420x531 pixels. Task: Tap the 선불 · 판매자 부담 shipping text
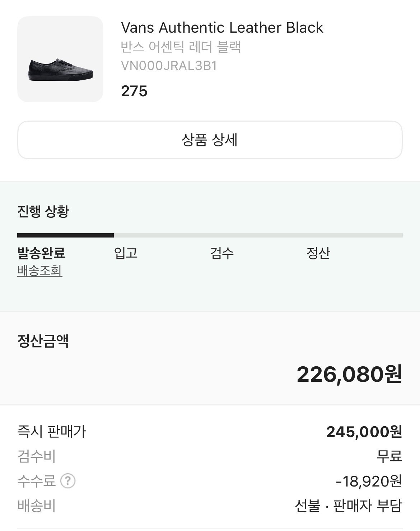[x=348, y=506]
